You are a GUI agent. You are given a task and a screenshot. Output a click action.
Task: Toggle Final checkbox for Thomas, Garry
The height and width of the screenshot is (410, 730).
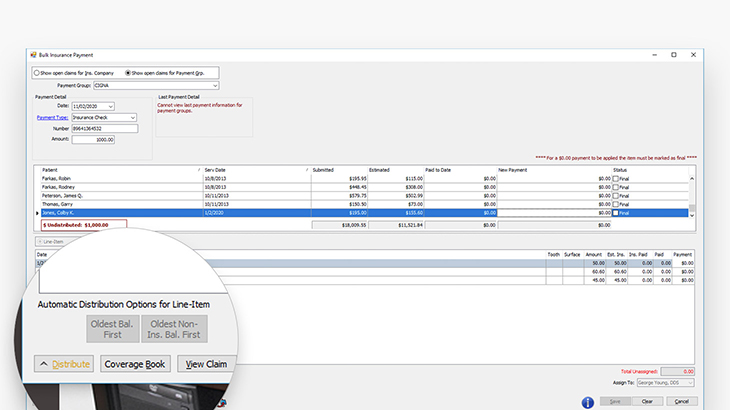click(x=616, y=204)
